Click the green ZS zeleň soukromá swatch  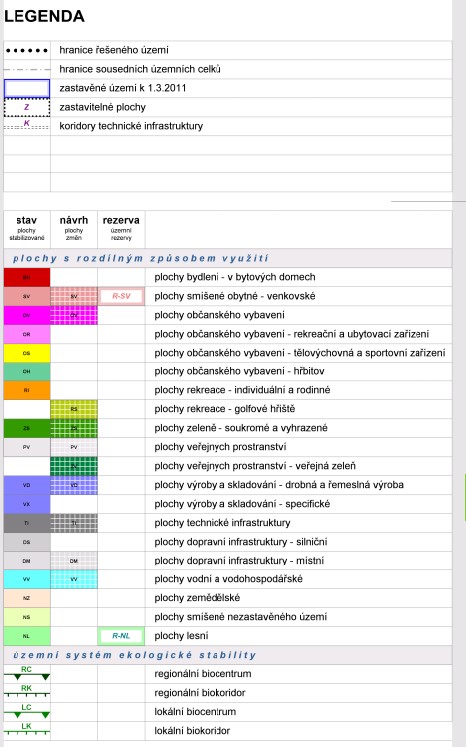pos(27,428)
